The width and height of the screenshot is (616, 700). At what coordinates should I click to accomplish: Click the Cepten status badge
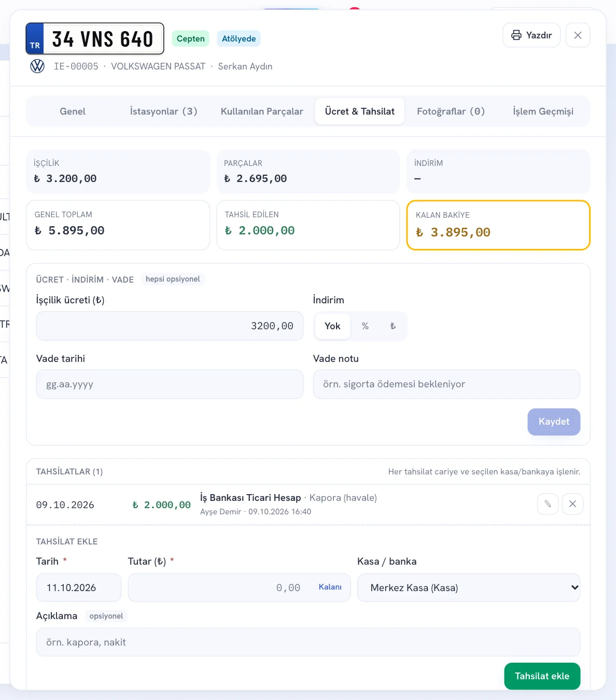191,39
